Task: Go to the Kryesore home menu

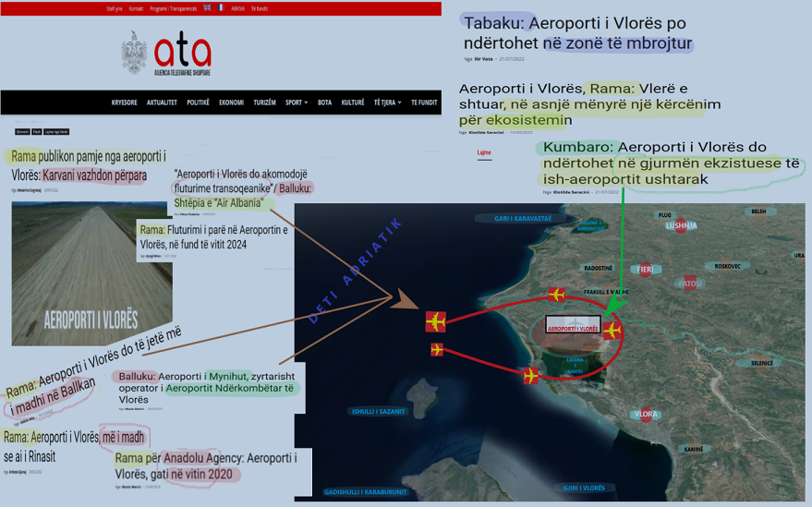Action: tap(124, 103)
